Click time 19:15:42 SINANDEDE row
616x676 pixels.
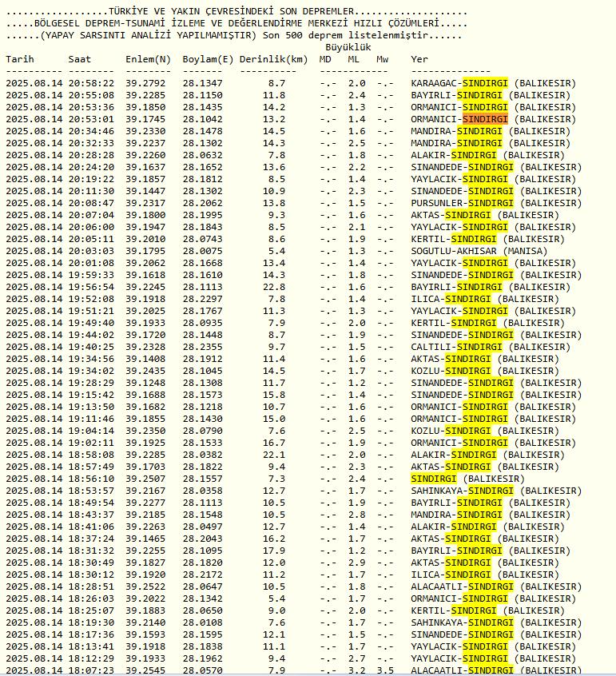(91, 395)
